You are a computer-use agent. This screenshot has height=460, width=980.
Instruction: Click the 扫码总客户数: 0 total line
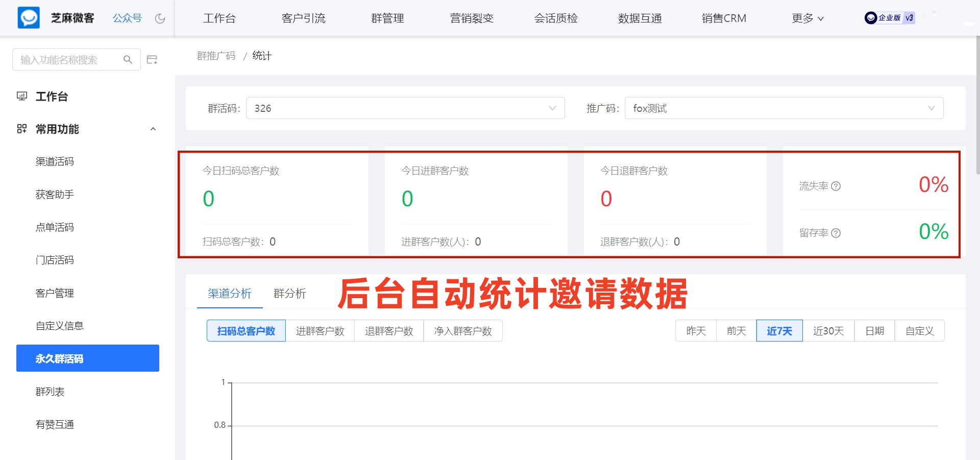(x=239, y=241)
